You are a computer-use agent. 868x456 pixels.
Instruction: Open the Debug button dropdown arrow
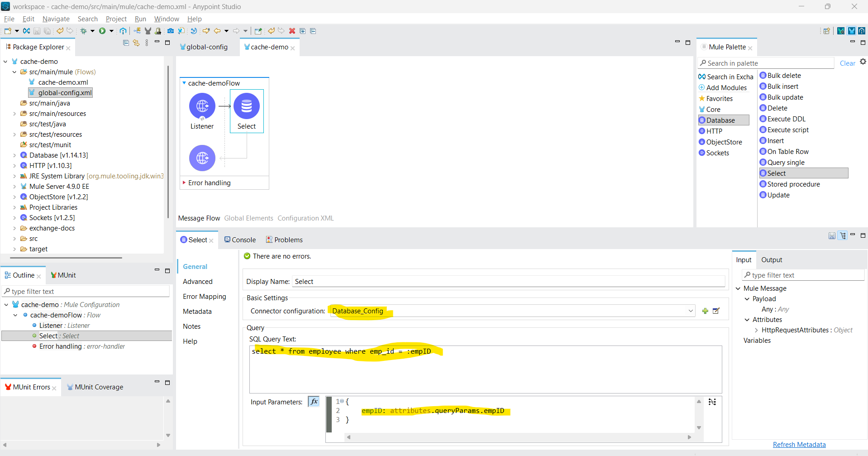tap(92, 31)
